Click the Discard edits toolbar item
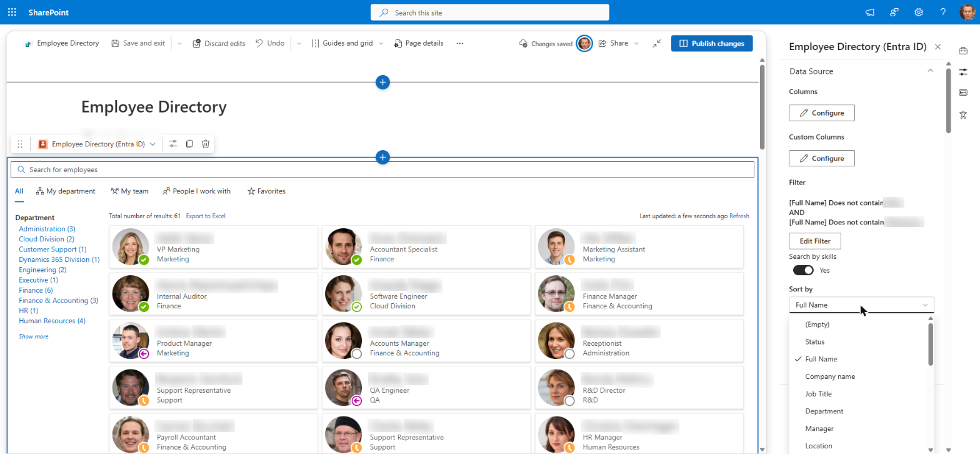 coord(219,43)
